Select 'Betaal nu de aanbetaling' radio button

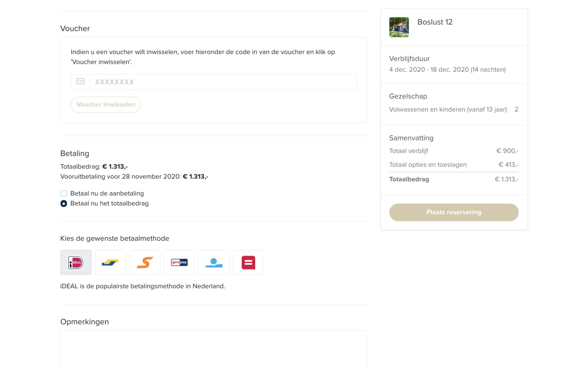[64, 193]
